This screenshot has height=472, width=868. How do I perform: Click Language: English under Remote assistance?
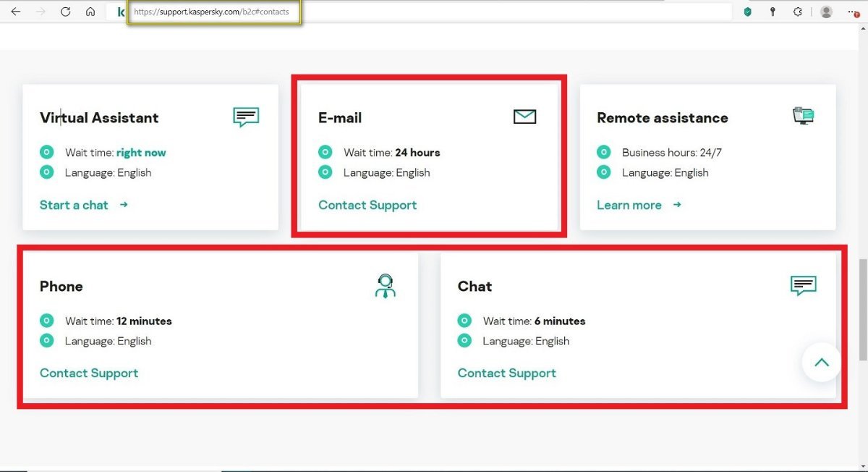665,172
